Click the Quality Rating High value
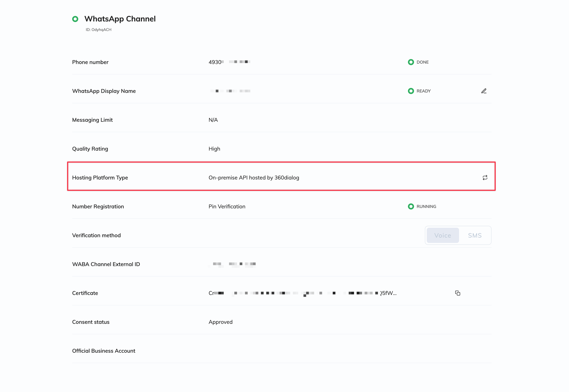The width and height of the screenshot is (569, 392). tap(214, 149)
